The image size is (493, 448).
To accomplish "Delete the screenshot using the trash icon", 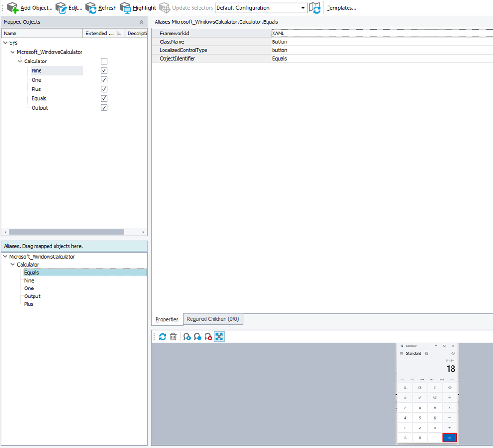I will [173, 337].
